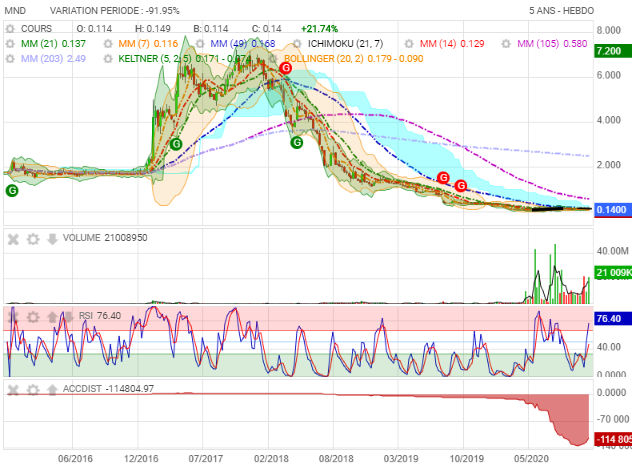The width and height of the screenshot is (638, 468).
Task: Open VOLUME panel settings gear
Action: (x=32, y=238)
